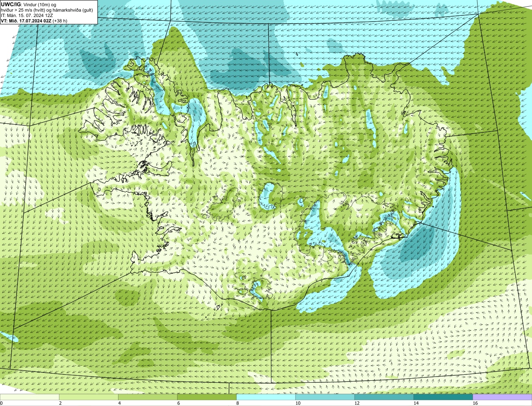
Task: Click the '12' label on the wind scale
Action: (357, 403)
